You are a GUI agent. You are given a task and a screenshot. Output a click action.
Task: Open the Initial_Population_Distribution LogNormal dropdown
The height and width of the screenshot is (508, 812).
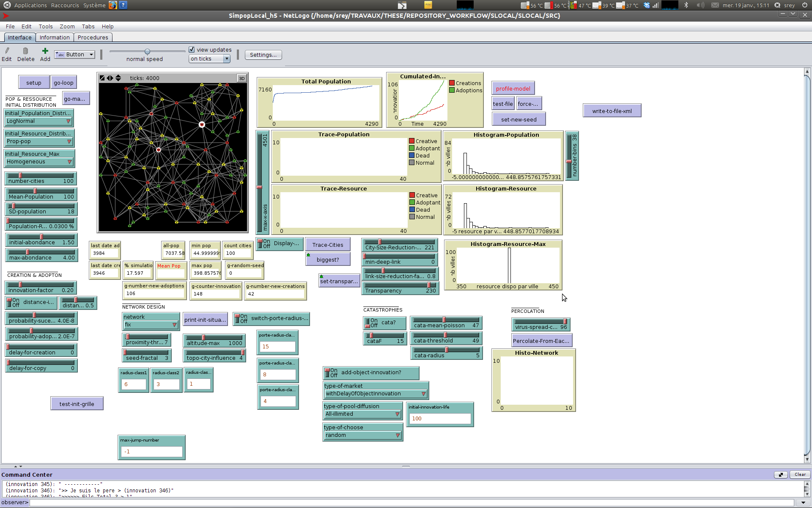[x=39, y=121]
